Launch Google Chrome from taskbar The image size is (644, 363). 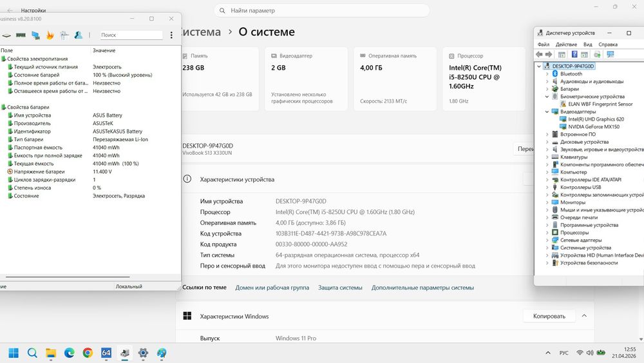coord(88,353)
